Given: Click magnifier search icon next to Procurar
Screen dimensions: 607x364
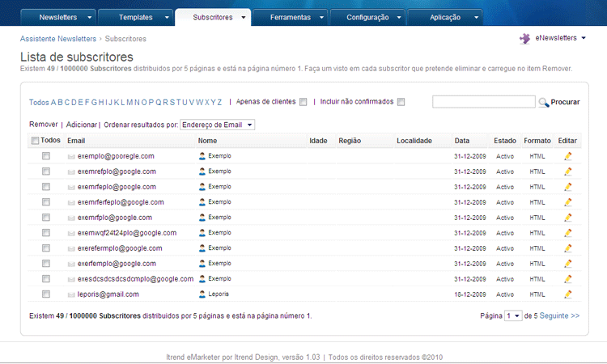Looking at the screenshot, I should 544,102.
